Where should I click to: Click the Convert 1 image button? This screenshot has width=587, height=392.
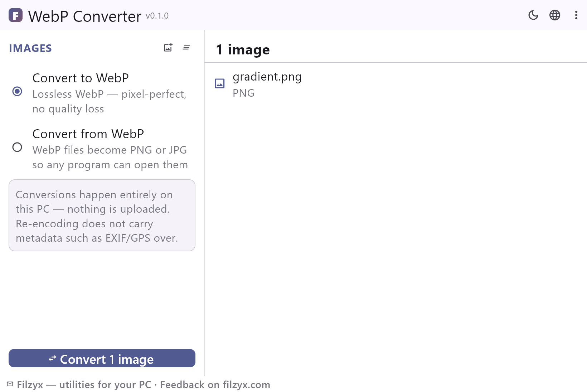[x=102, y=358]
